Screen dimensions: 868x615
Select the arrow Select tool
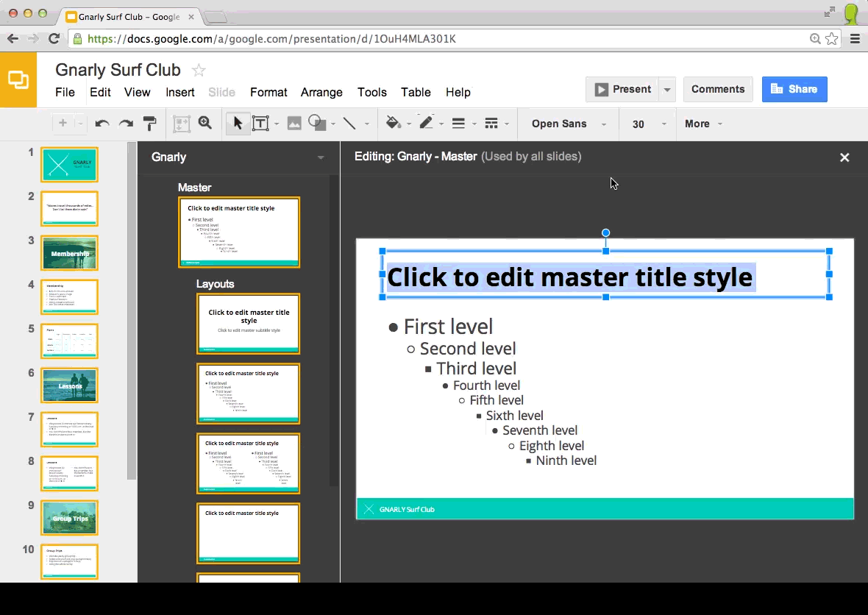point(237,124)
